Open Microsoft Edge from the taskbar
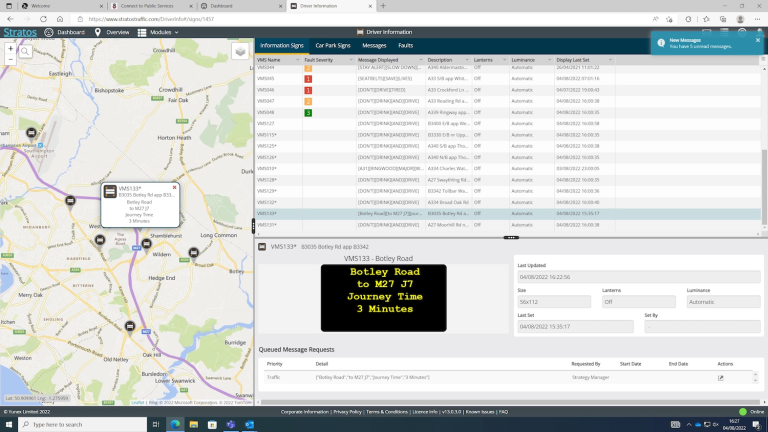 click(x=175, y=424)
